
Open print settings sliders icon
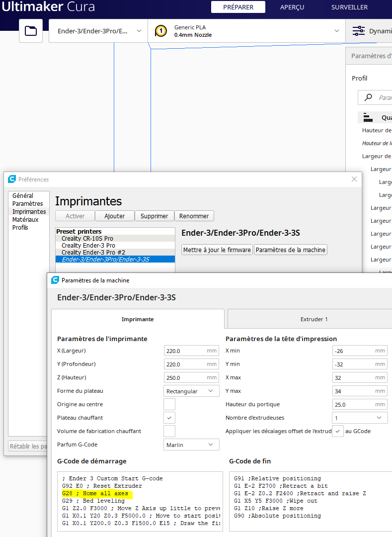[359, 31]
